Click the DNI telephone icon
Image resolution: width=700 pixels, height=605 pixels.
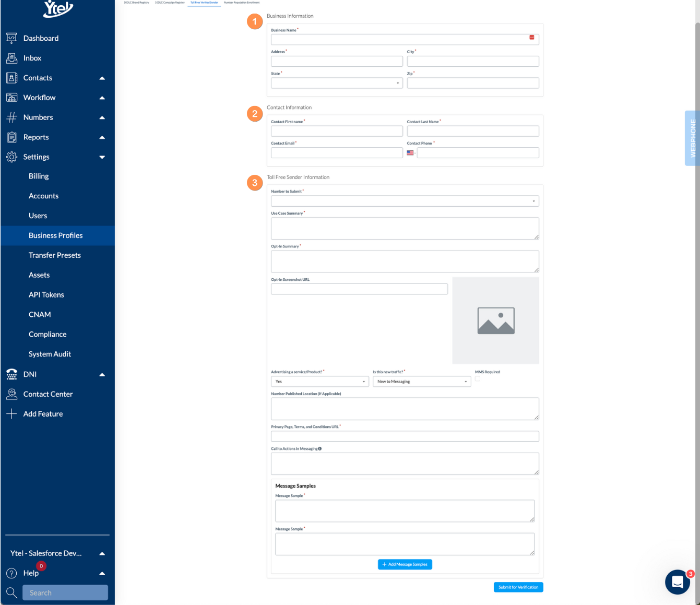pos(11,374)
